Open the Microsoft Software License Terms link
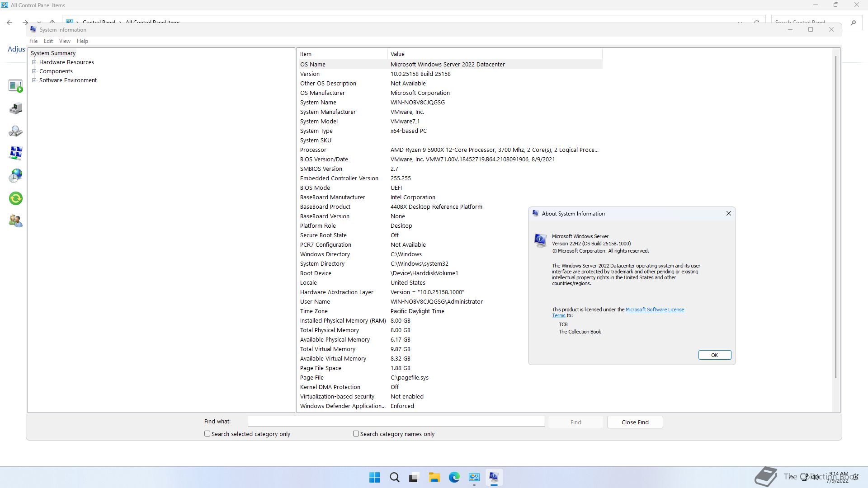This screenshot has height=488, width=868. coord(655,310)
